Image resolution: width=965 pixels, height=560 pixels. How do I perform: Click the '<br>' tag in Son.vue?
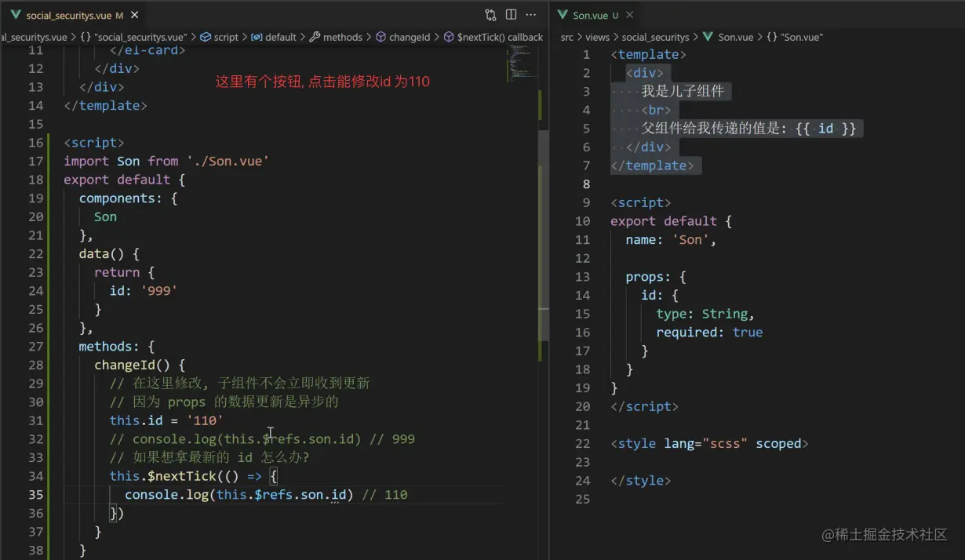[x=656, y=111]
